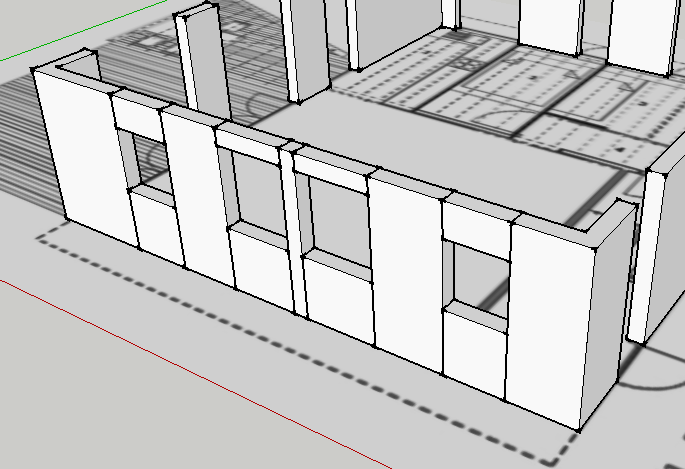Select the narrow post between second and third windows
The image size is (685, 469).
coord(290,230)
